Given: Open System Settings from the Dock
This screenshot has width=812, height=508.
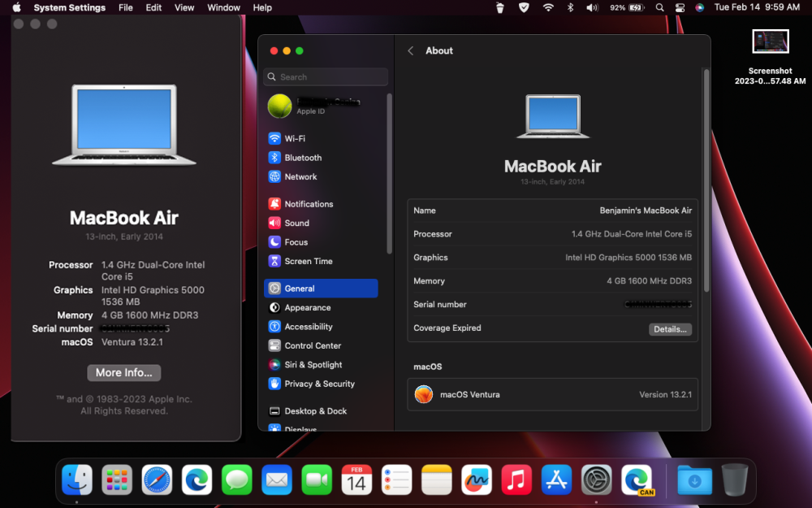Looking at the screenshot, I should (x=596, y=480).
